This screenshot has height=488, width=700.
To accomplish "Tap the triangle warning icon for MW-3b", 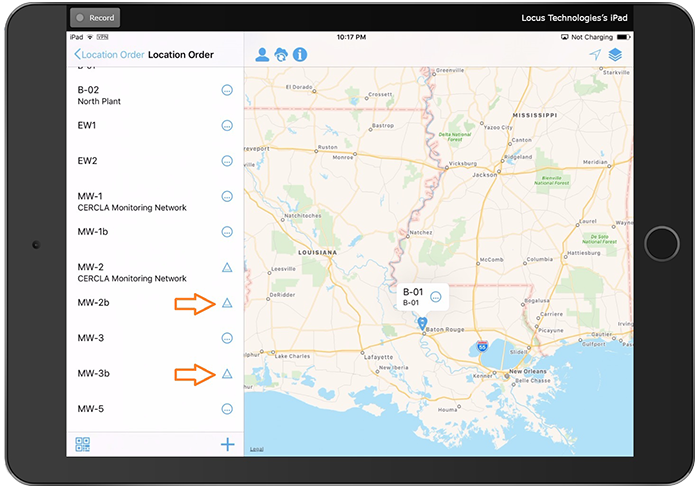I will click(x=227, y=374).
